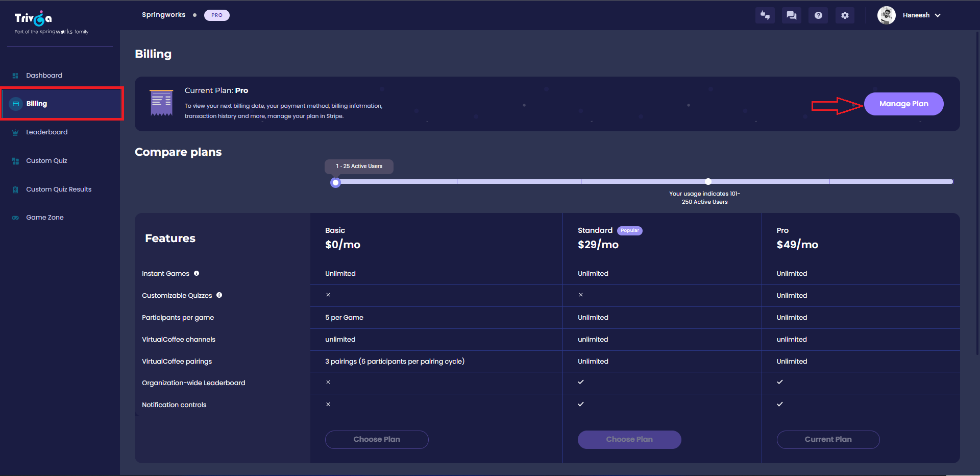The height and width of the screenshot is (476, 980).
Task: Click '3 pairings (6 participants per pairing cycle)' text
Action: point(395,362)
